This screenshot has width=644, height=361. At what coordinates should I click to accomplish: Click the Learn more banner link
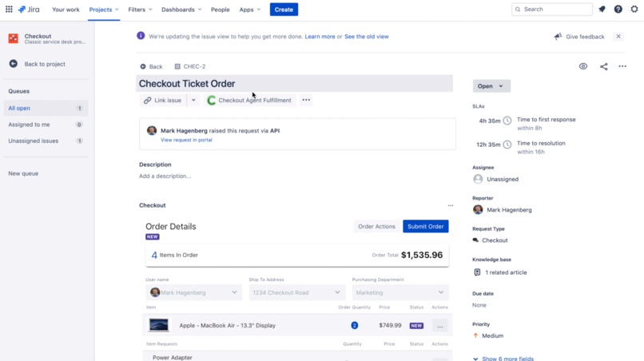tap(320, 37)
